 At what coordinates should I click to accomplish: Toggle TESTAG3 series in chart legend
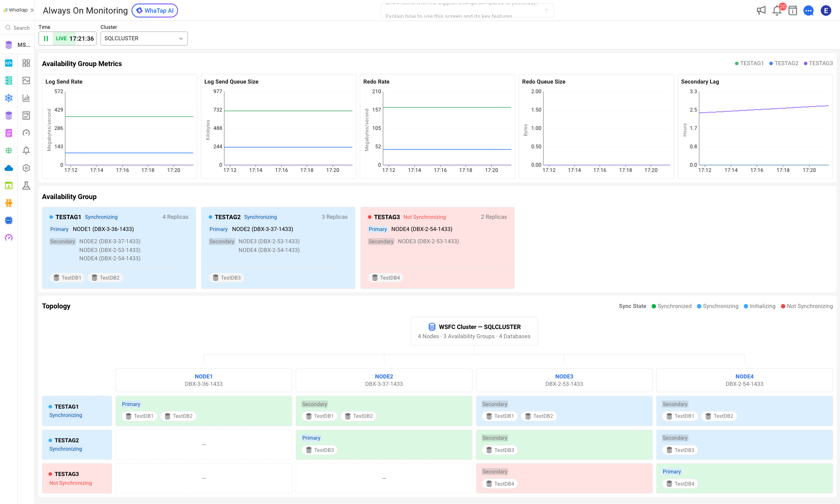(x=818, y=63)
